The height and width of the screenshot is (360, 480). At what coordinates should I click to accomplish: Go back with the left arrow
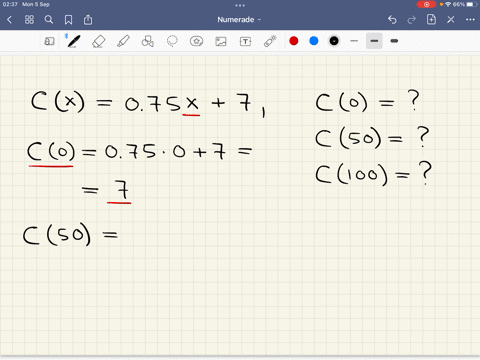pos(9,20)
